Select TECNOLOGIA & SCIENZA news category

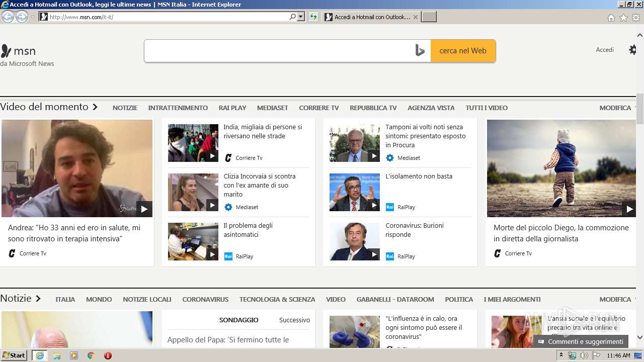click(x=277, y=299)
